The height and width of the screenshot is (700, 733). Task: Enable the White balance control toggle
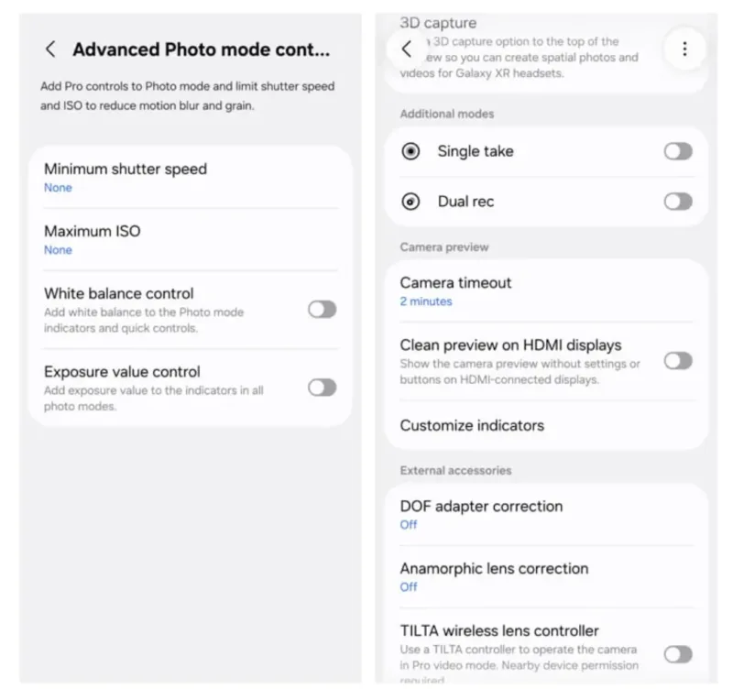[321, 310]
